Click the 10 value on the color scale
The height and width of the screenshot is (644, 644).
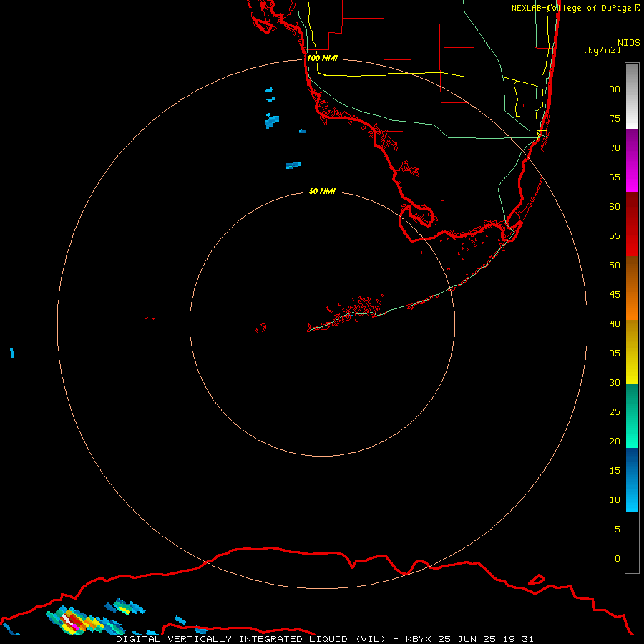(615, 500)
